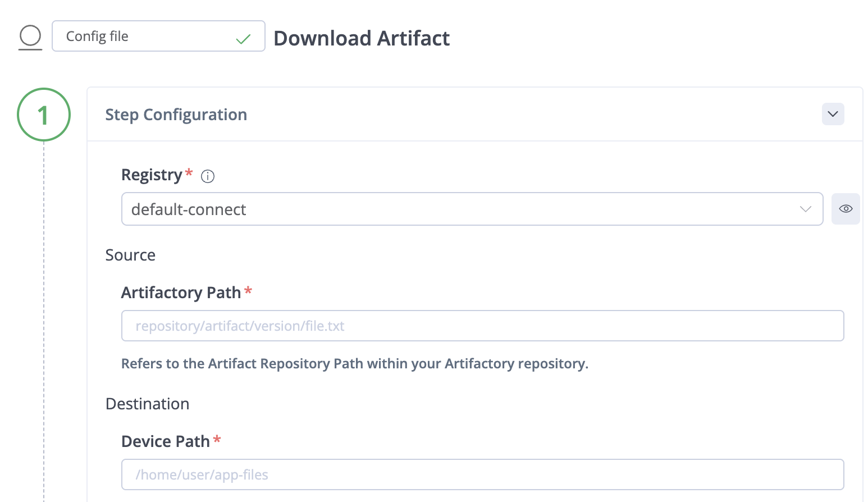Show Registry info tooltip icon
This screenshot has width=868, height=502.
[x=208, y=176]
